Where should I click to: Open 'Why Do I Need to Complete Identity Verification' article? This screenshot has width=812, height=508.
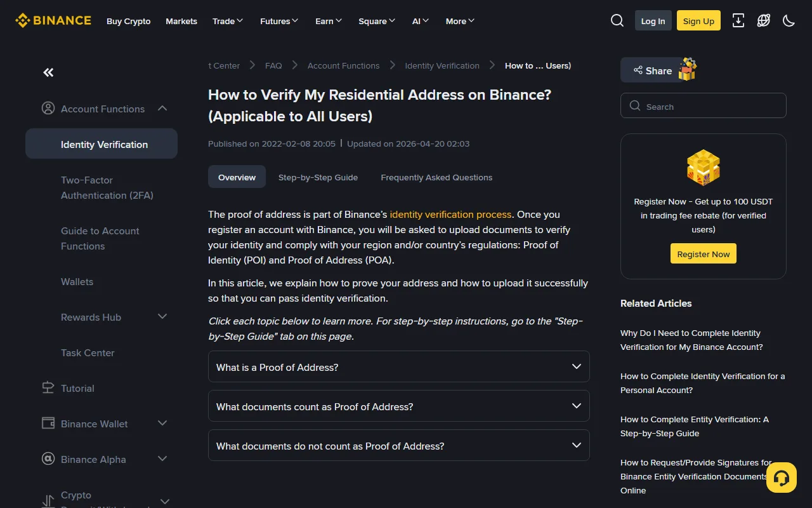[691, 340]
